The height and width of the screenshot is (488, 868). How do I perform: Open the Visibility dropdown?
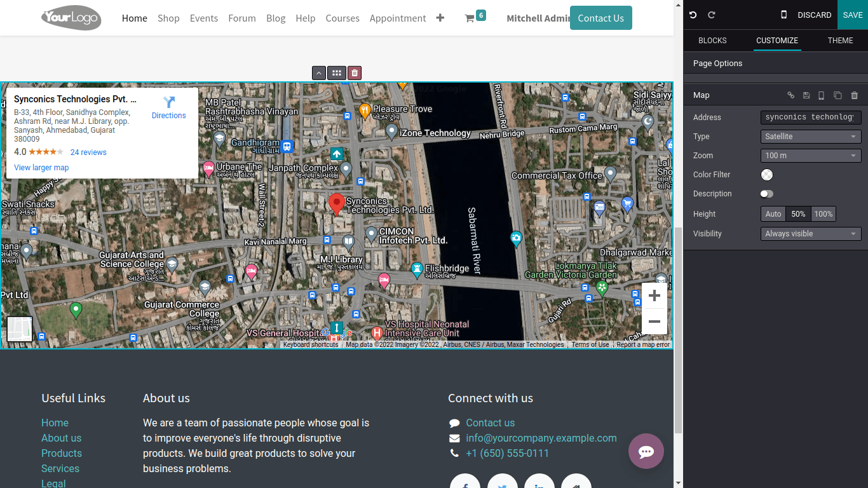click(811, 234)
